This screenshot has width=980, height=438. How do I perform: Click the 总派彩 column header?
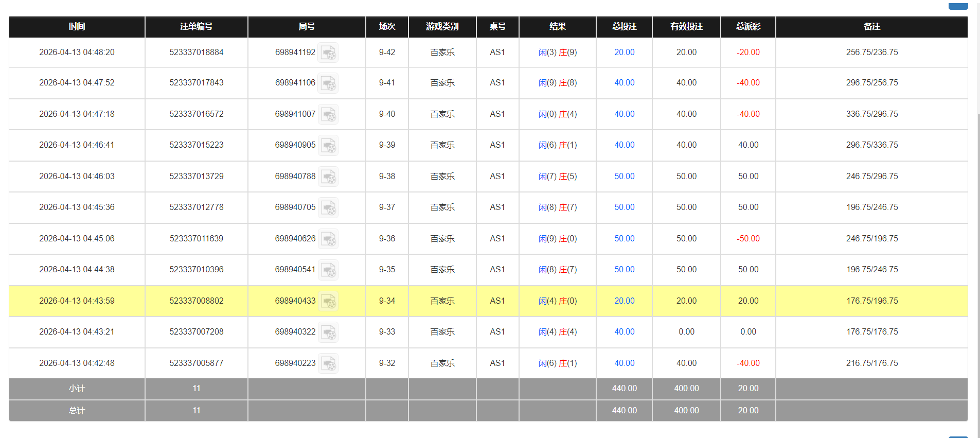(748, 27)
